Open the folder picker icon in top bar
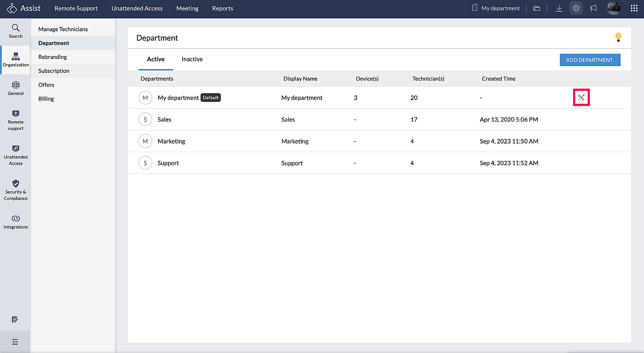The image size is (644, 353). (536, 8)
